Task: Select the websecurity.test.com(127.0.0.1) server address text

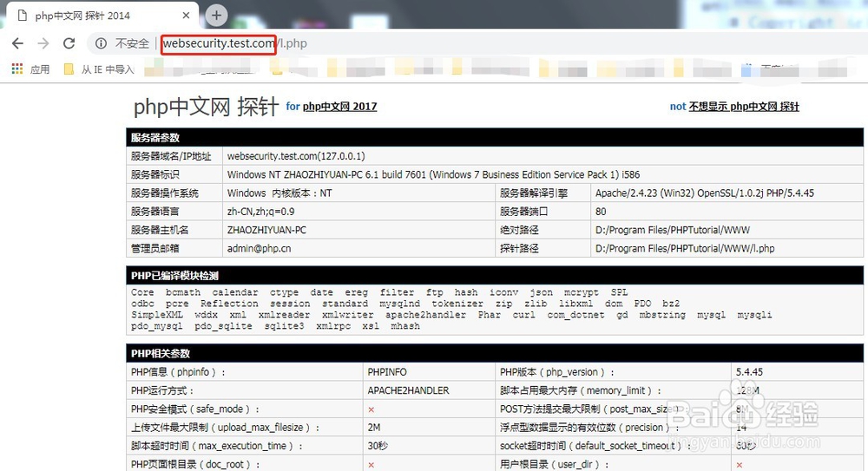Action: tap(296, 156)
